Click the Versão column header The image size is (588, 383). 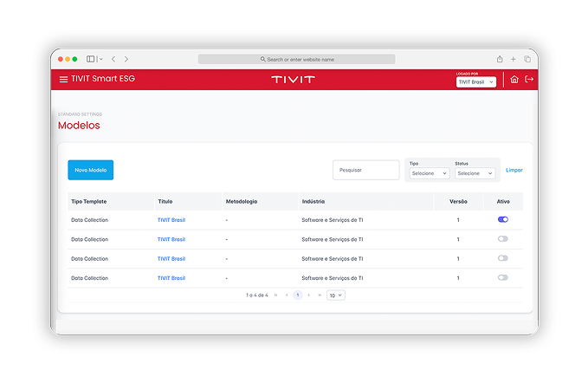pyautogui.click(x=458, y=201)
